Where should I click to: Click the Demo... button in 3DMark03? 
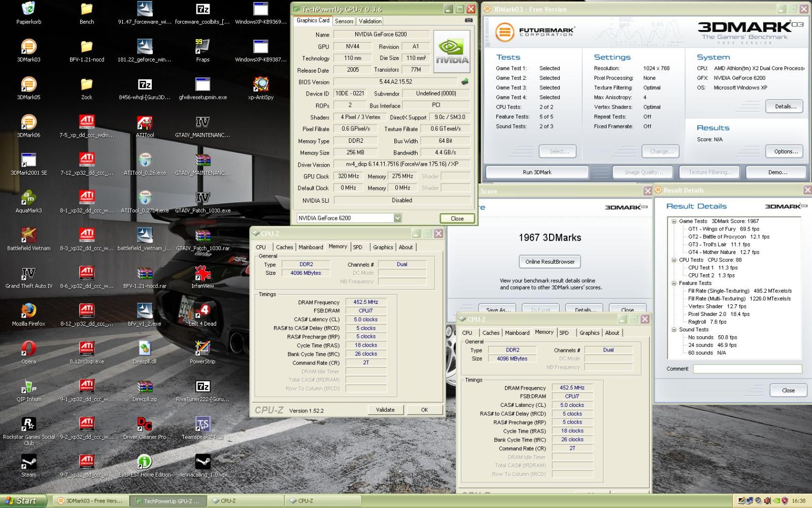tap(777, 172)
